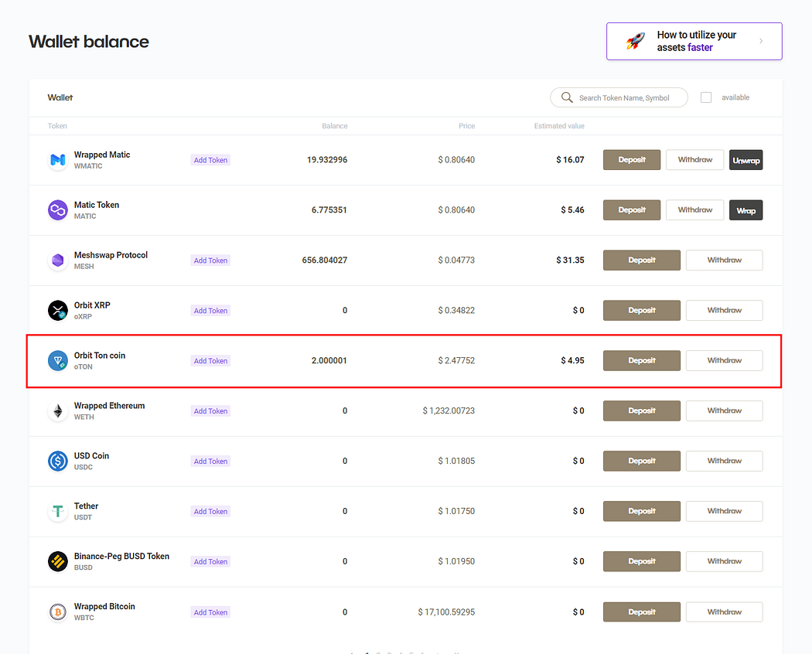Withdraw Wrapped Ethereum
The height and width of the screenshot is (654, 812).
[x=725, y=411]
